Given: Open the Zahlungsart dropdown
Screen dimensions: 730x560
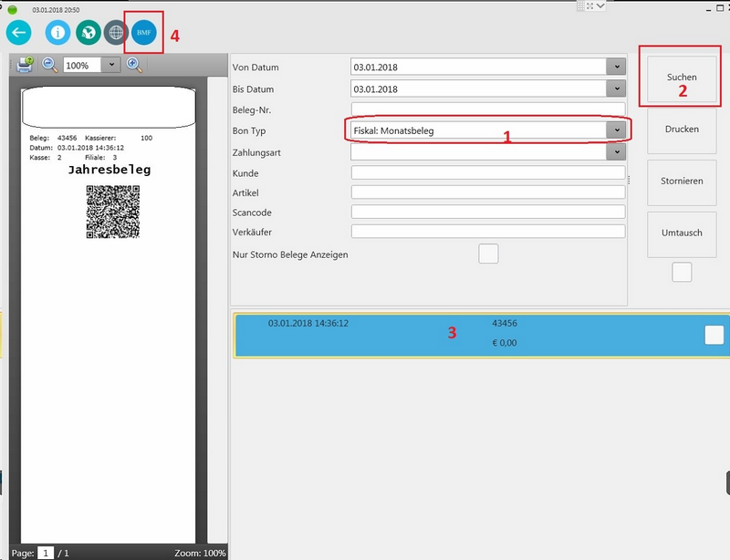Looking at the screenshot, I should pos(616,151).
